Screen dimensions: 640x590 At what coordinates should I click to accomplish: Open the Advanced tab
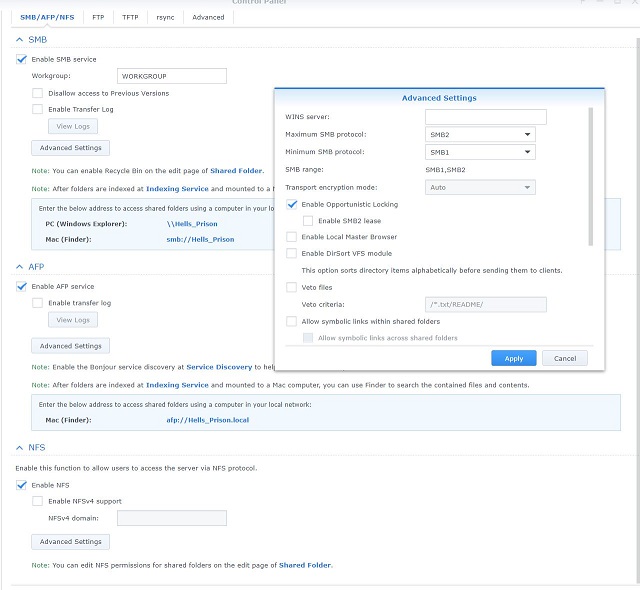[x=208, y=18]
